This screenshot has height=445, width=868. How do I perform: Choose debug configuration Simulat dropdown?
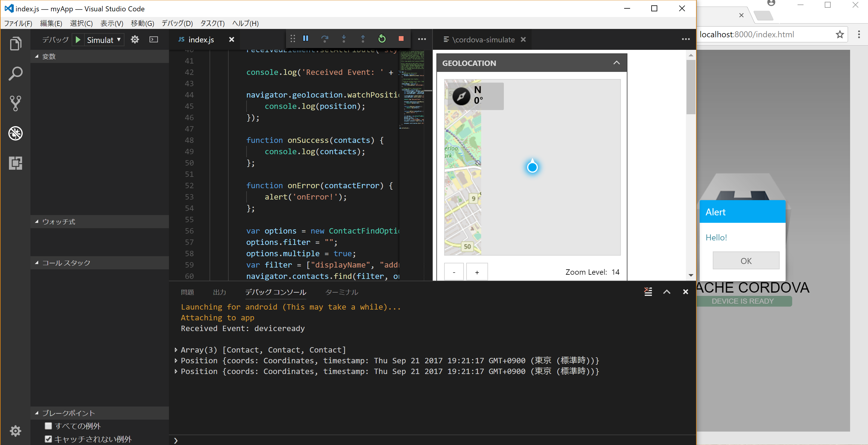coord(104,40)
